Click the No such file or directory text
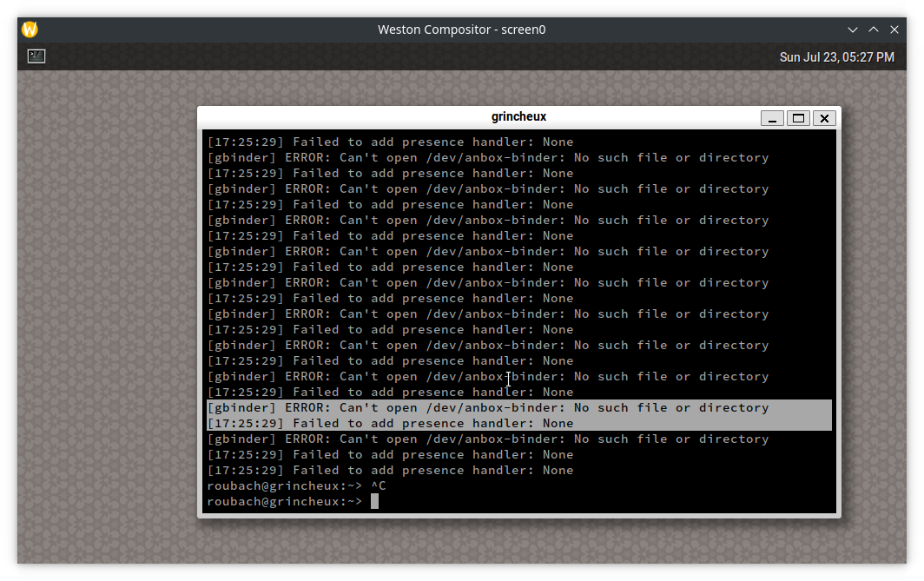Screen dimensions: 924x581 (x=673, y=157)
